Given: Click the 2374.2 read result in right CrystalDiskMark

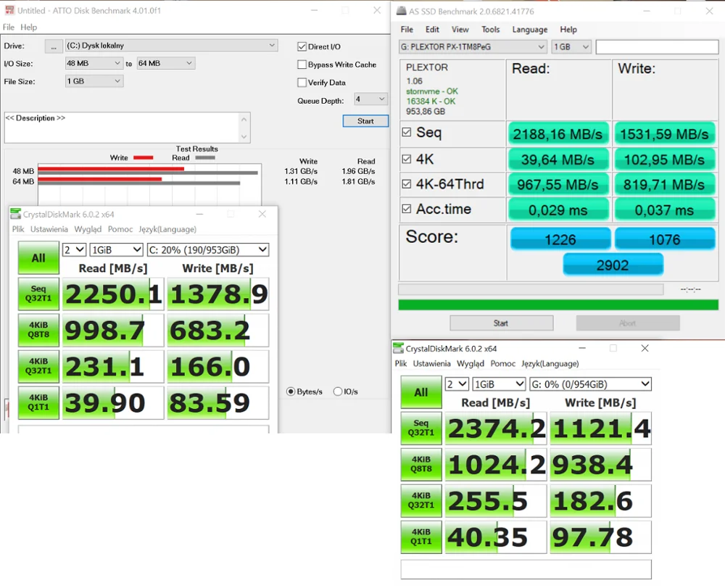Looking at the screenshot, I should coord(496,428).
